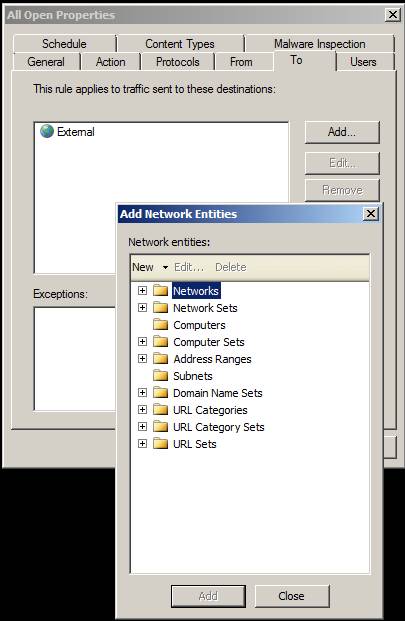
Task: Click the URL Categories folder icon
Action: (x=160, y=410)
